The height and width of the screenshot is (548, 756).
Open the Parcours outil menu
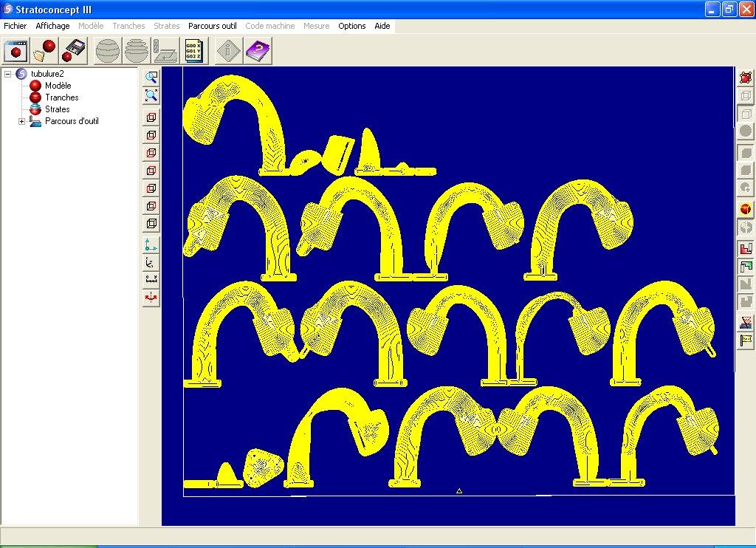point(212,26)
